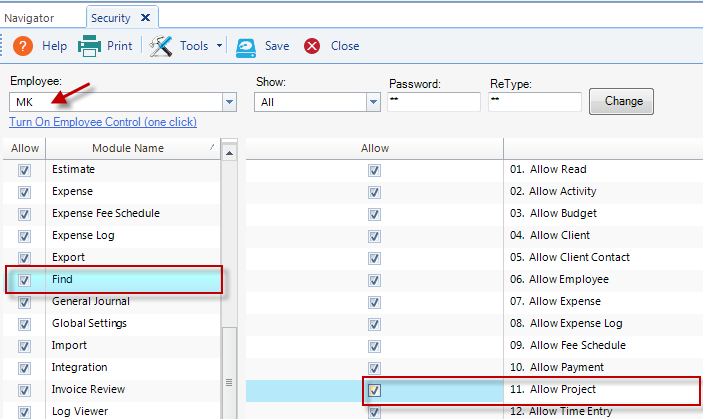Click the Print toolbar label

click(119, 46)
